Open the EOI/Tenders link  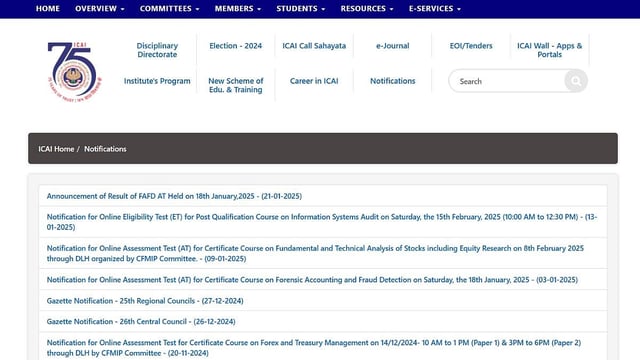coord(471,46)
